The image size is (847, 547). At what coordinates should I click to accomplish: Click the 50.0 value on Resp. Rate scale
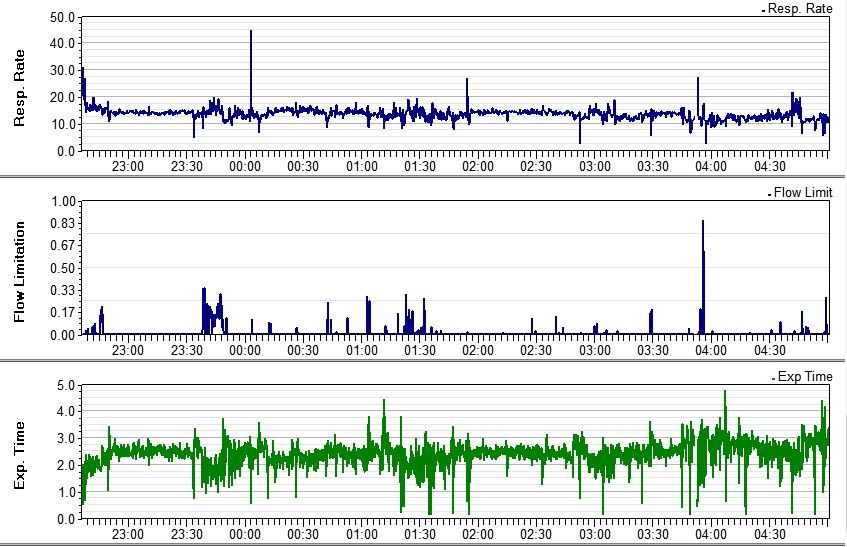62,17
